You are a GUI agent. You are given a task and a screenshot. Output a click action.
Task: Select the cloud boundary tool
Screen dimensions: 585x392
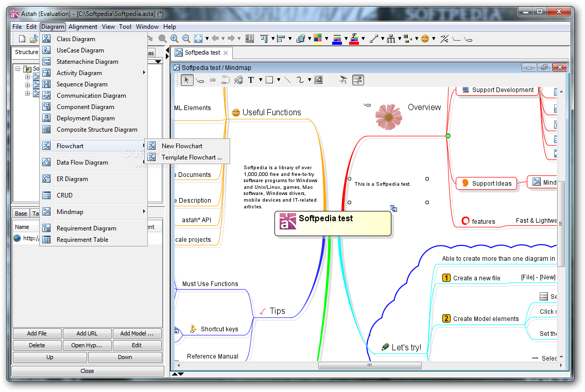pyautogui.click(x=238, y=80)
